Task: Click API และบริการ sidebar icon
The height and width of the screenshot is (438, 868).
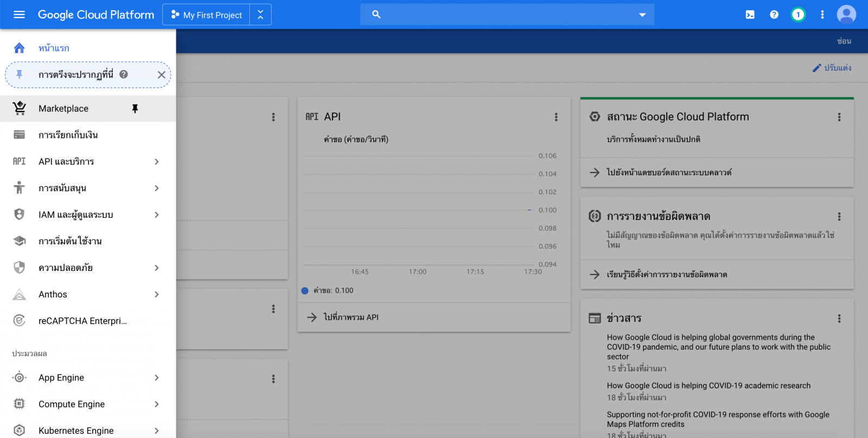Action: (19, 161)
